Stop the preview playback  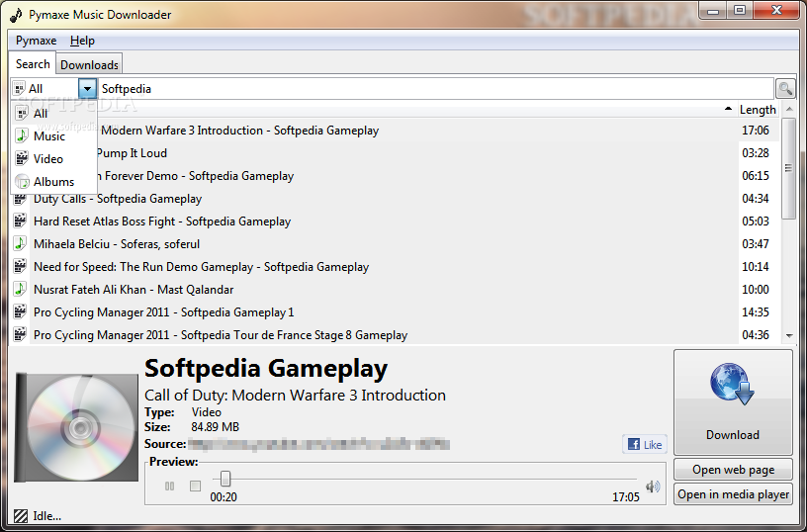click(x=195, y=486)
